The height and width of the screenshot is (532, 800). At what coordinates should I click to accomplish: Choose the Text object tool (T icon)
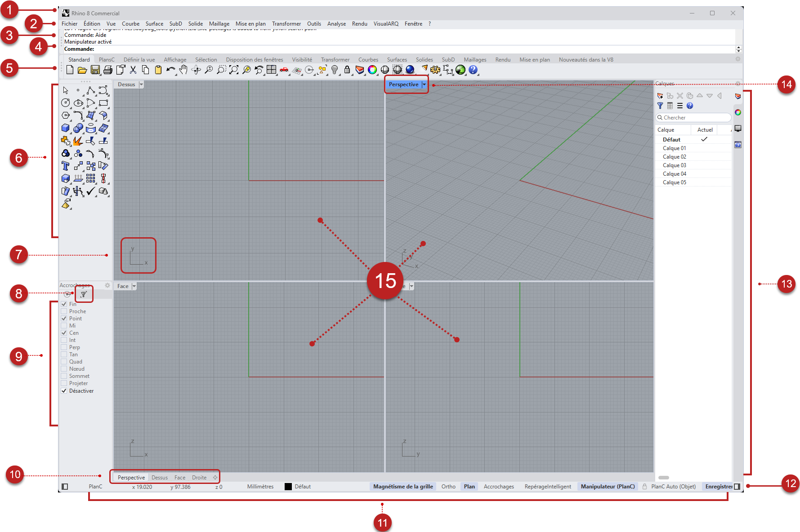[x=66, y=166]
